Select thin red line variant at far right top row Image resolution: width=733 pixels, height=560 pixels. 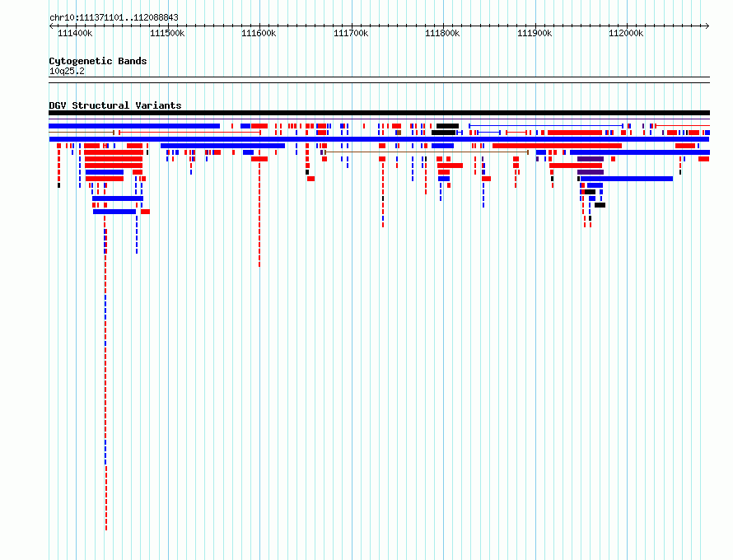(683, 126)
